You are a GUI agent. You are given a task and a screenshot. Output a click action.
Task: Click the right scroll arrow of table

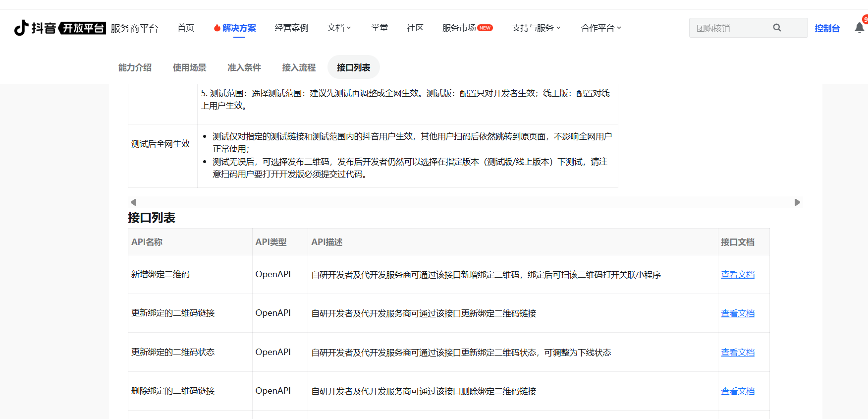click(797, 202)
